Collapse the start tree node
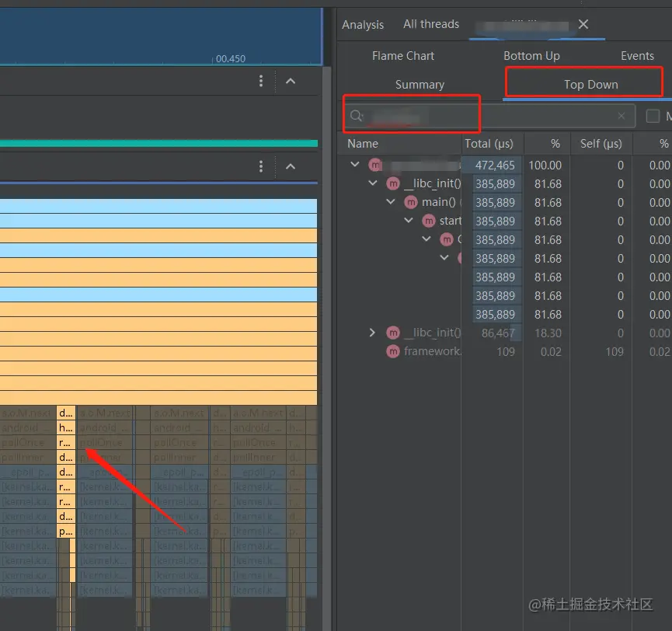Screen dimensions: 672x631 pyautogui.click(x=409, y=221)
